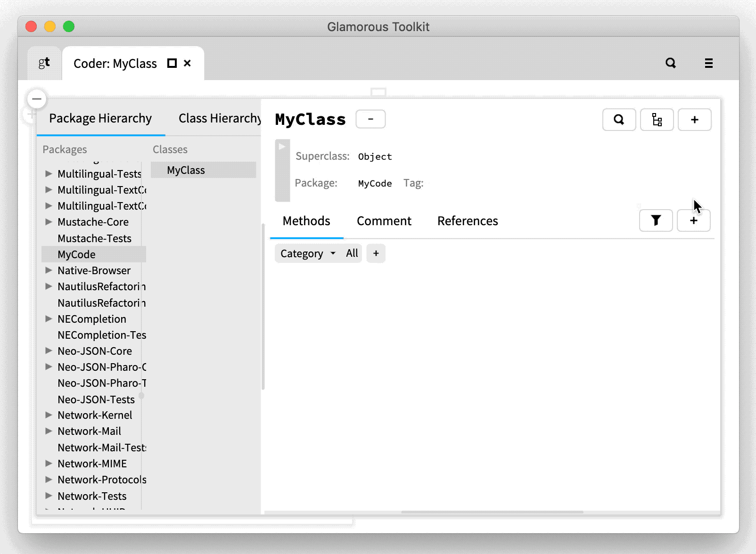Click the add (+) icon next to filter
Screen dimensions: 756x554
pyautogui.click(x=693, y=220)
